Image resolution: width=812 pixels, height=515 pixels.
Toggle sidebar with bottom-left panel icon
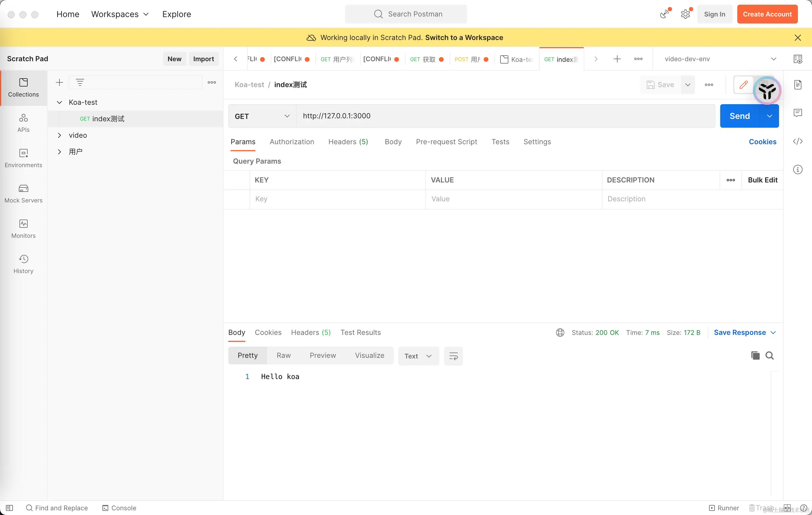pyautogui.click(x=9, y=508)
